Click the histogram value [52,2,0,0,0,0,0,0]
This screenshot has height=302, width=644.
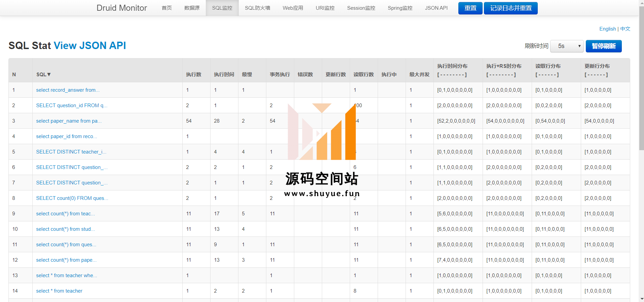click(x=456, y=121)
